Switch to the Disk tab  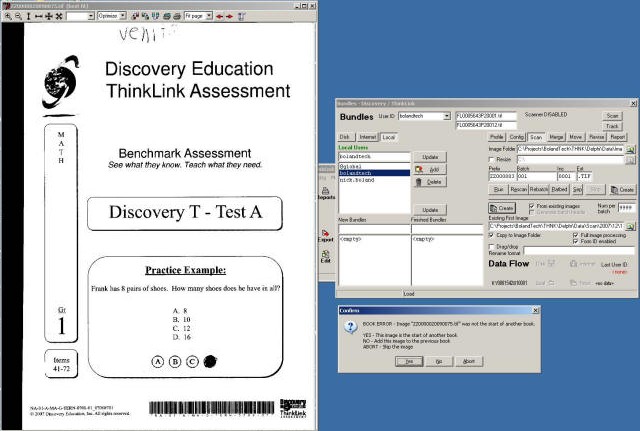[346, 137]
